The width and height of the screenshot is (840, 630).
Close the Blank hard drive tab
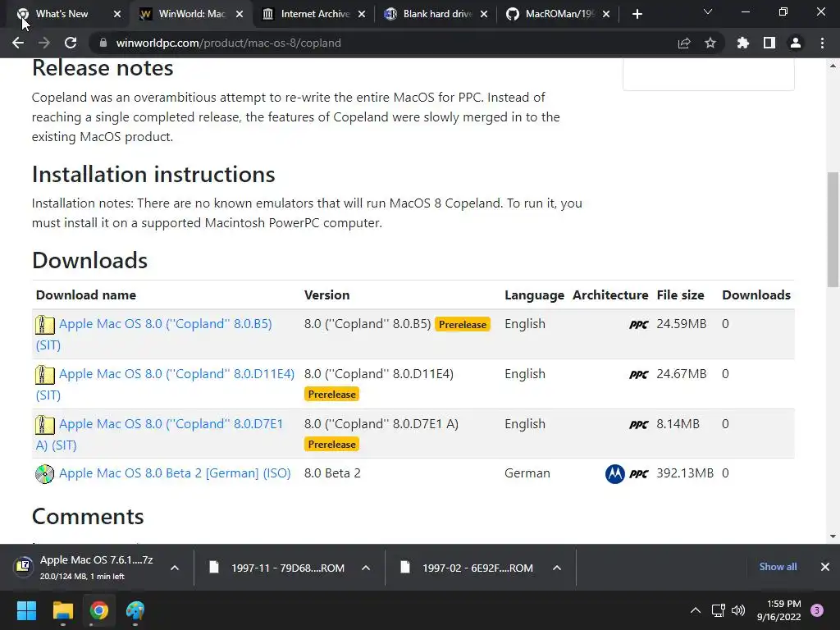pos(484,14)
